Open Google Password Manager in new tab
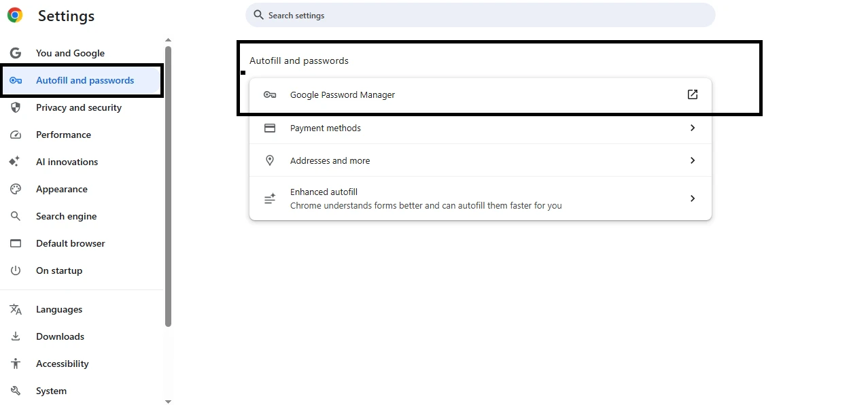Screen dimensions: 868x405 pos(692,94)
